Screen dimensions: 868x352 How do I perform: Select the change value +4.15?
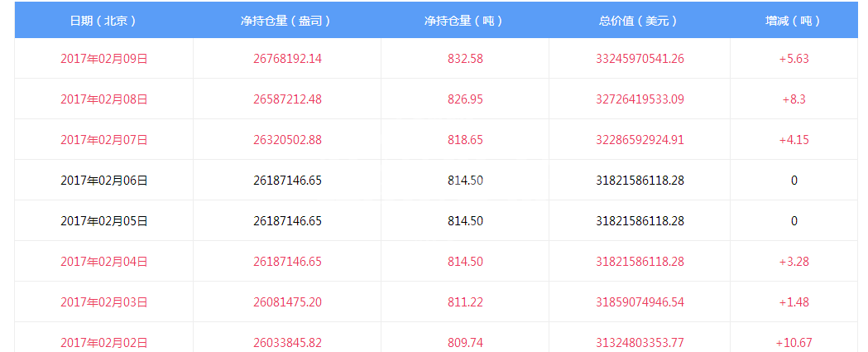tap(794, 140)
